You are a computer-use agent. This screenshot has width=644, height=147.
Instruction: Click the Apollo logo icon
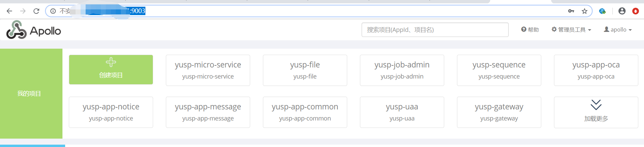[x=16, y=30]
